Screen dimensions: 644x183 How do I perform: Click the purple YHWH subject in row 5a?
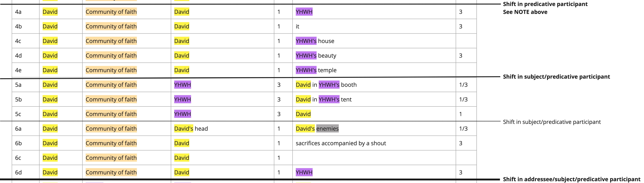(x=183, y=85)
